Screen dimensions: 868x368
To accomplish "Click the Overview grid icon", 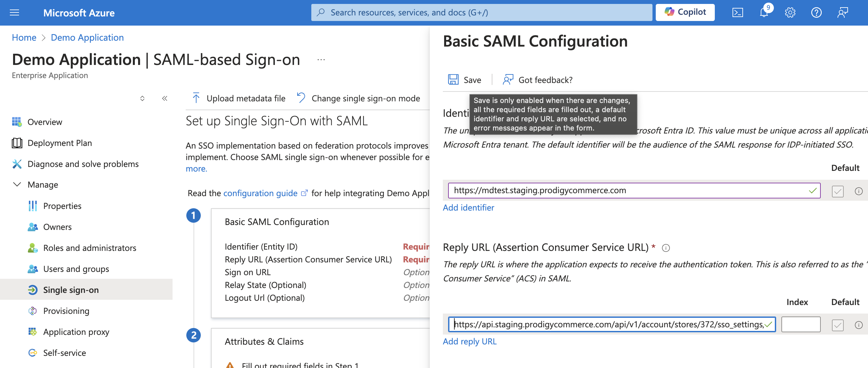I will (17, 122).
